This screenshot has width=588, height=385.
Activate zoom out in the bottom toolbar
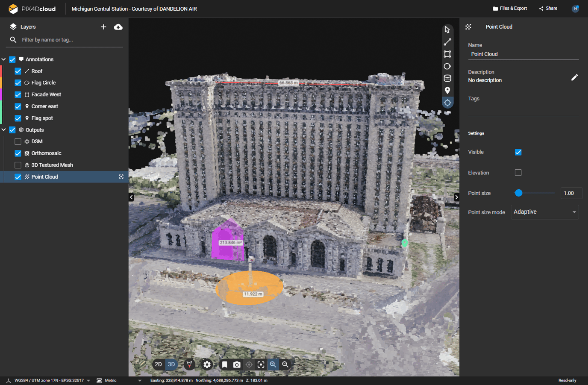pos(285,364)
